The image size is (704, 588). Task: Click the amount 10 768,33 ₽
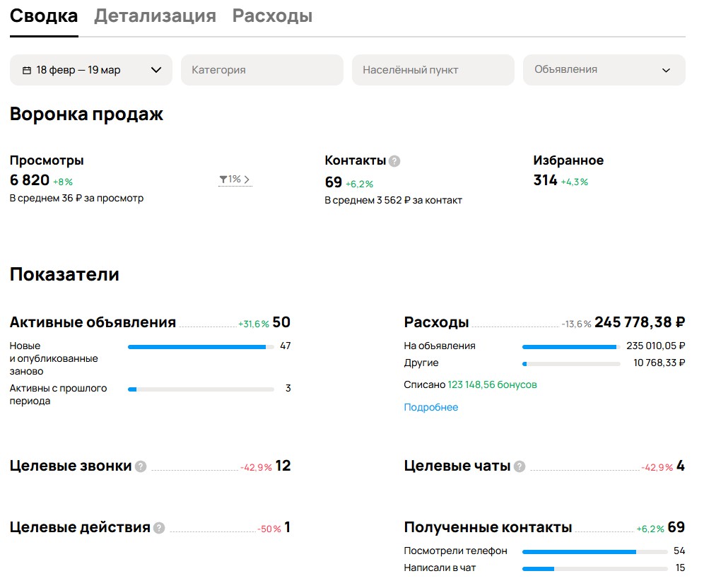pos(659,363)
